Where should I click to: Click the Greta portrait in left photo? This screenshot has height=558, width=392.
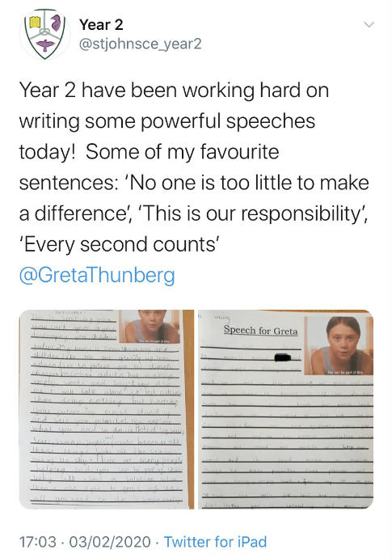click(x=149, y=327)
